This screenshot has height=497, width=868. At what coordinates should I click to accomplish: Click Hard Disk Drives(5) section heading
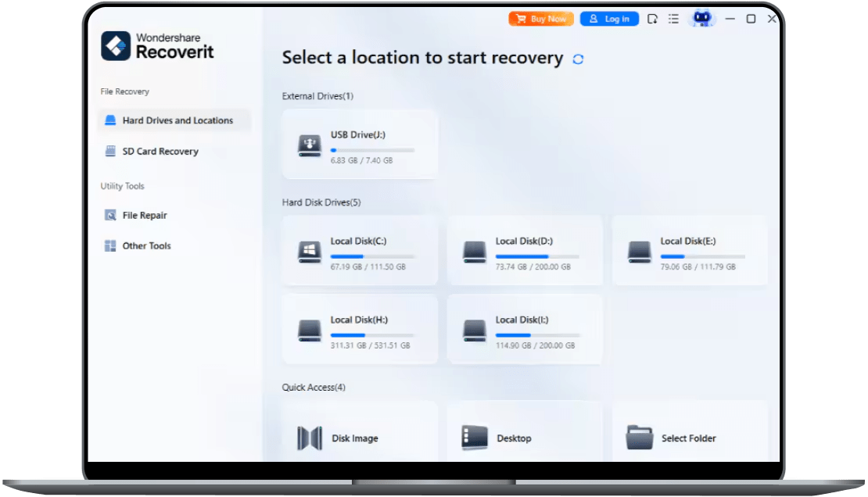pyautogui.click(x=321, y=202)
